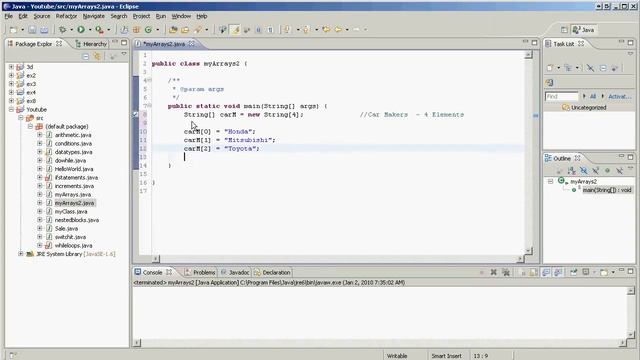Select HelloWorld.java in Package Explorer
Image resolution: width=640 pixels, height=360 pixels.
click(x=74, y=169)
